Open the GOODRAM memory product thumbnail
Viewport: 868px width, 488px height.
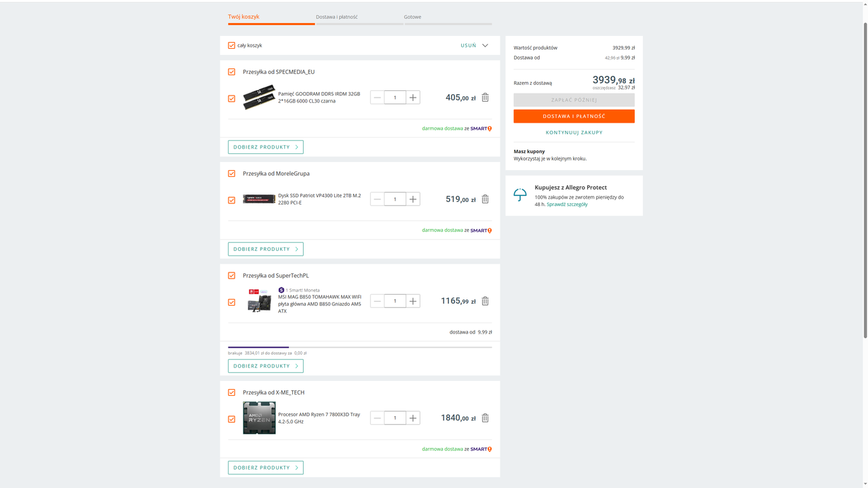pyautogui.click(x=259, y=98)
